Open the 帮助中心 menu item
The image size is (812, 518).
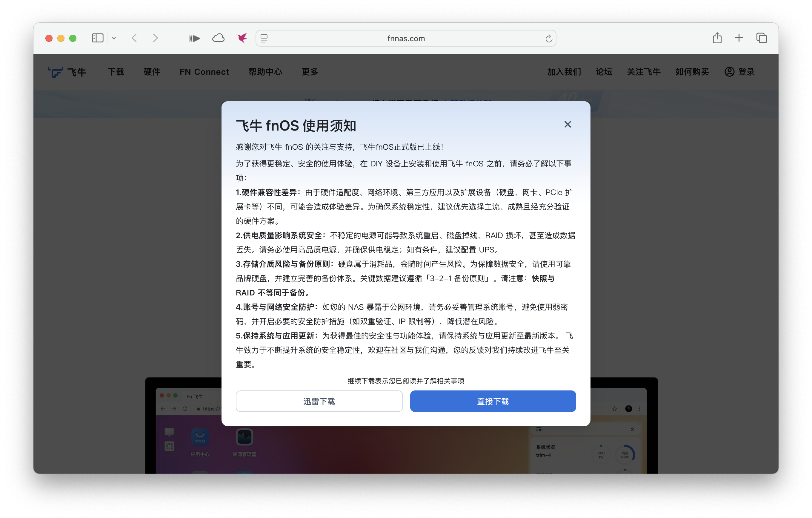tap(265, 71)
